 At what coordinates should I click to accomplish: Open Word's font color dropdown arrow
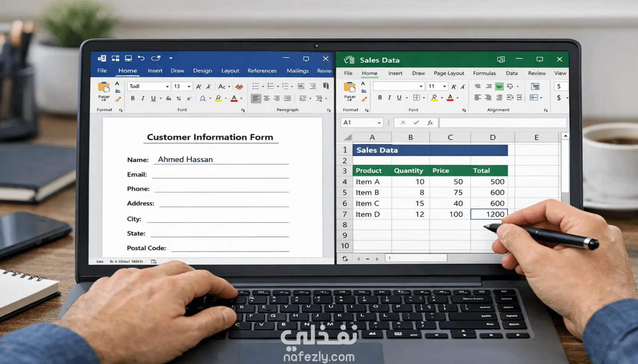pos(241,99)
